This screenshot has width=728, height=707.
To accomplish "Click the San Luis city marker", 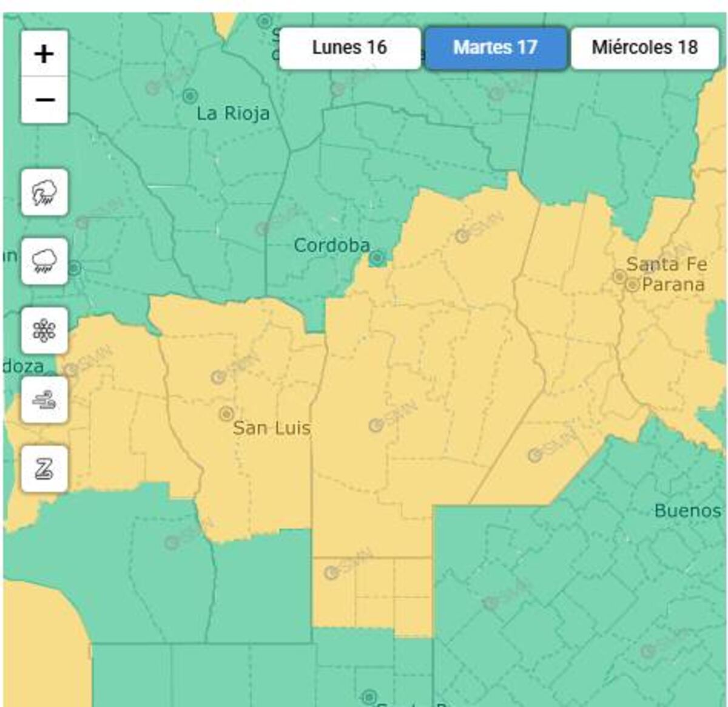I will point(226,413).
